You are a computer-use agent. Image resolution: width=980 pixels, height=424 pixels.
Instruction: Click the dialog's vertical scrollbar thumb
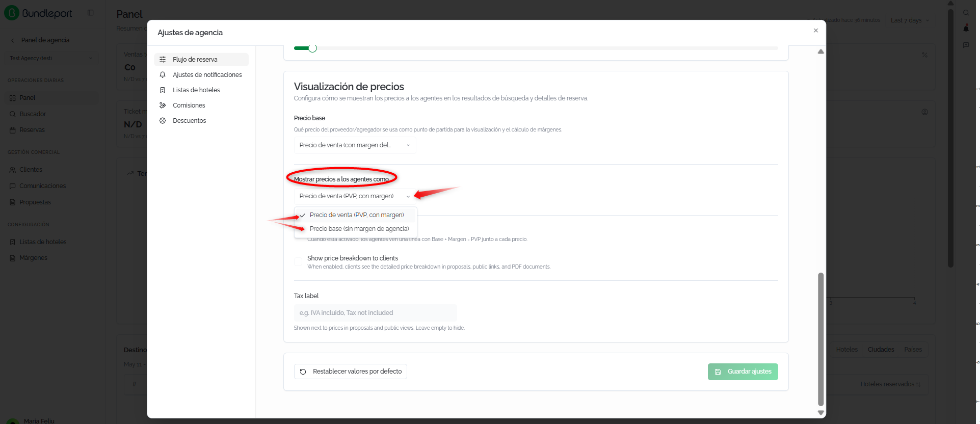pos(820,339)
